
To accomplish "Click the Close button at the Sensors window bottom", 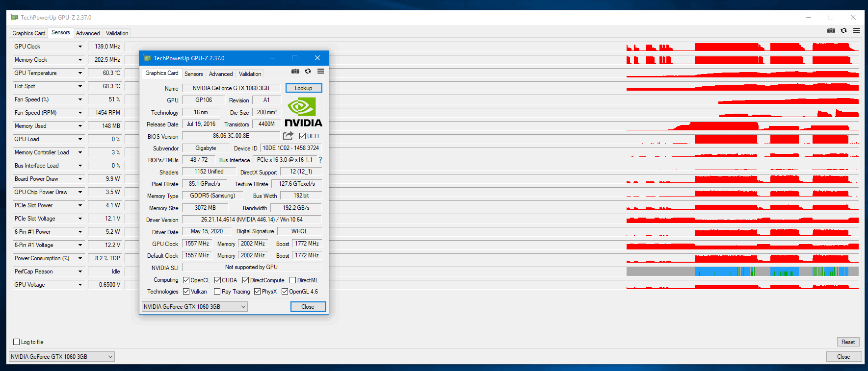I will pyautogui.click(x=844, y=357).
